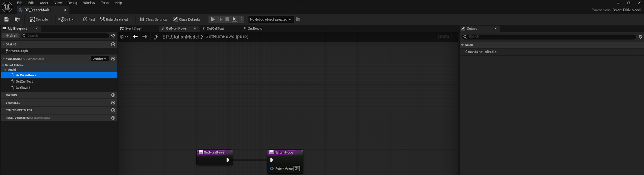Click the Save blueprint icon
This screenshot has height=175, width=644.
click(6, 19)
